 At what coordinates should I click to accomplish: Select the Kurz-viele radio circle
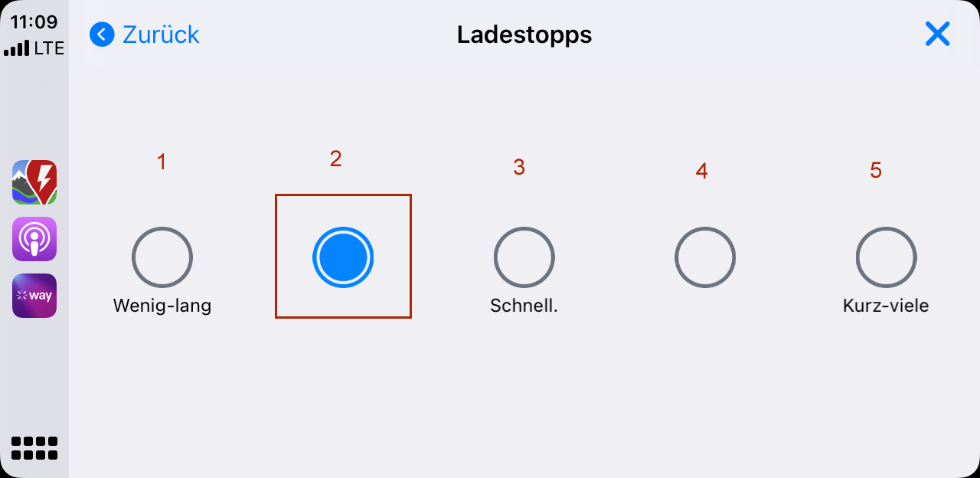coord(886,257)
